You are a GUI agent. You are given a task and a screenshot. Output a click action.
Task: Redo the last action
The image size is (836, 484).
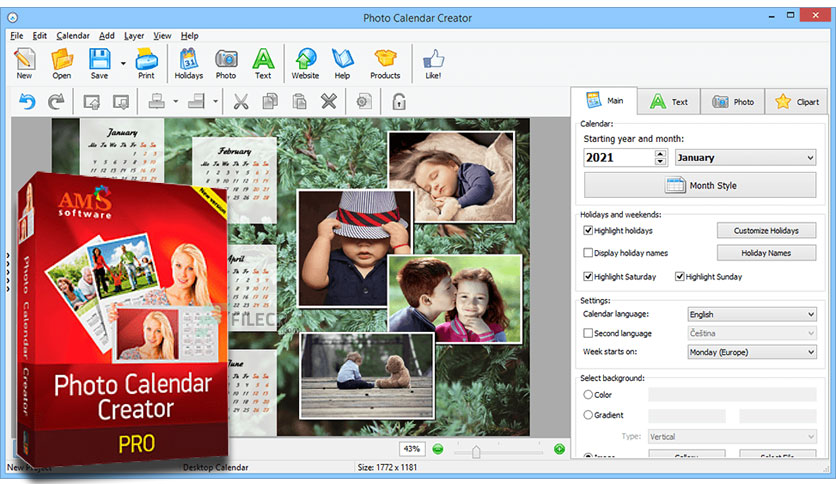(x=56, y=101)
